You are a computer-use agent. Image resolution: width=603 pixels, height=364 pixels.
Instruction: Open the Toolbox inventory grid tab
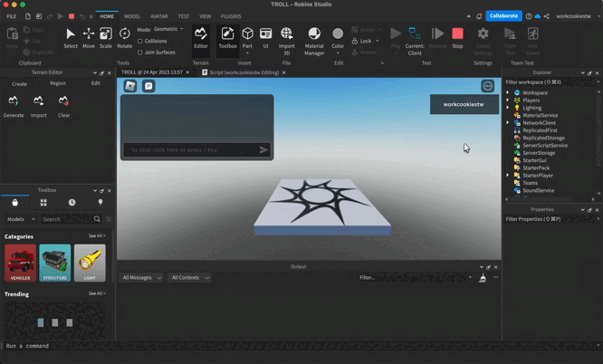[43, 203]
